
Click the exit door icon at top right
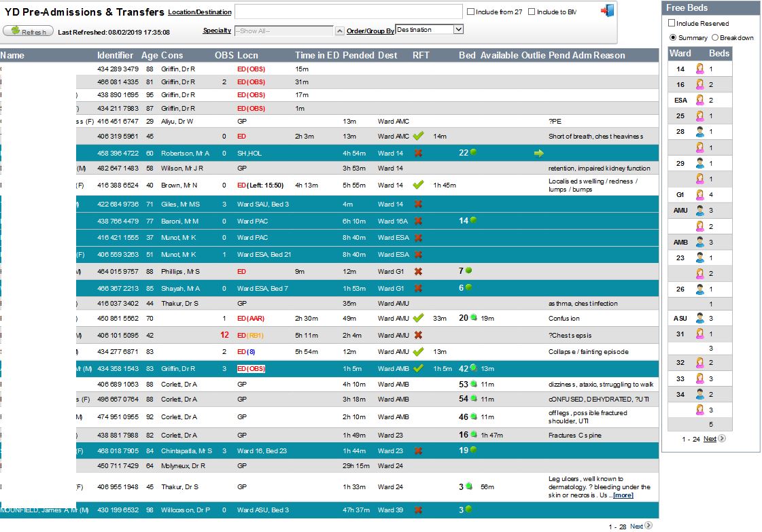(x=608, y=10)
